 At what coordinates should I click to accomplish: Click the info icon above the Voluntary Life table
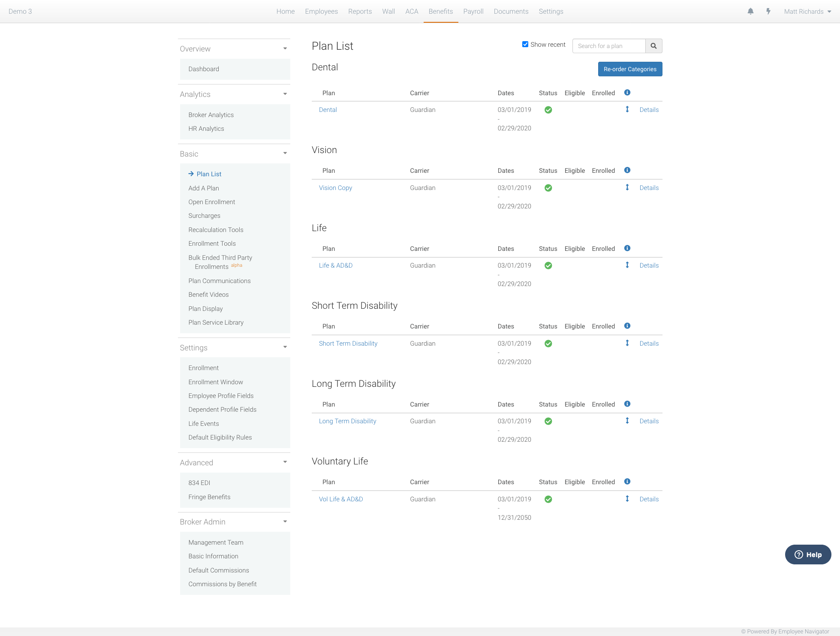(x=627, y=481)
